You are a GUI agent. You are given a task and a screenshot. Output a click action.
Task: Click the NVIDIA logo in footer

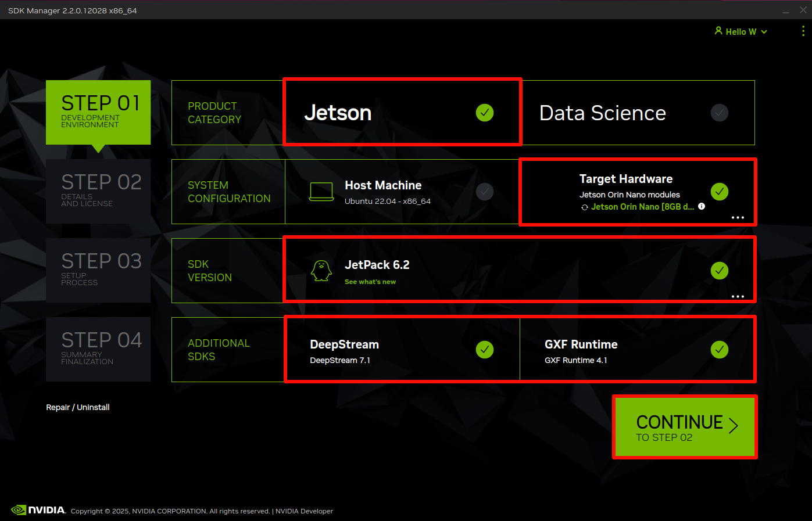tap(38, 510)
